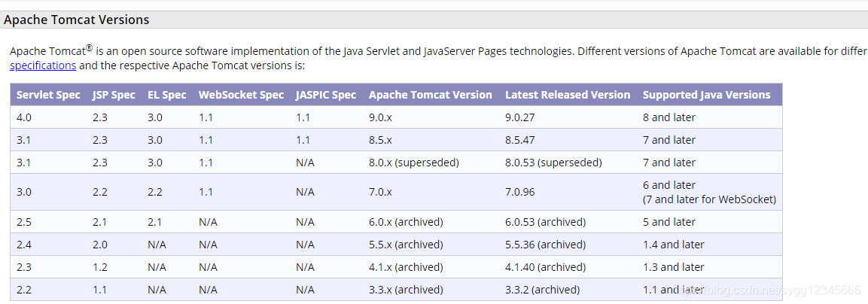Click the 2.5 Servlet Spec cell
Screen dimensions: 868x304
(x=23, y=222)
